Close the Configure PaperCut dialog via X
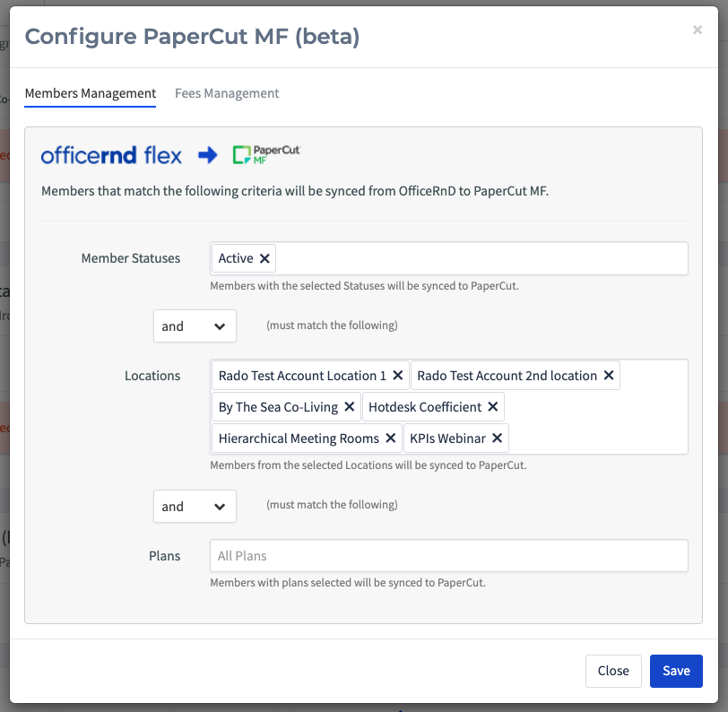This screenshot has height=712, width=728. 698,30
